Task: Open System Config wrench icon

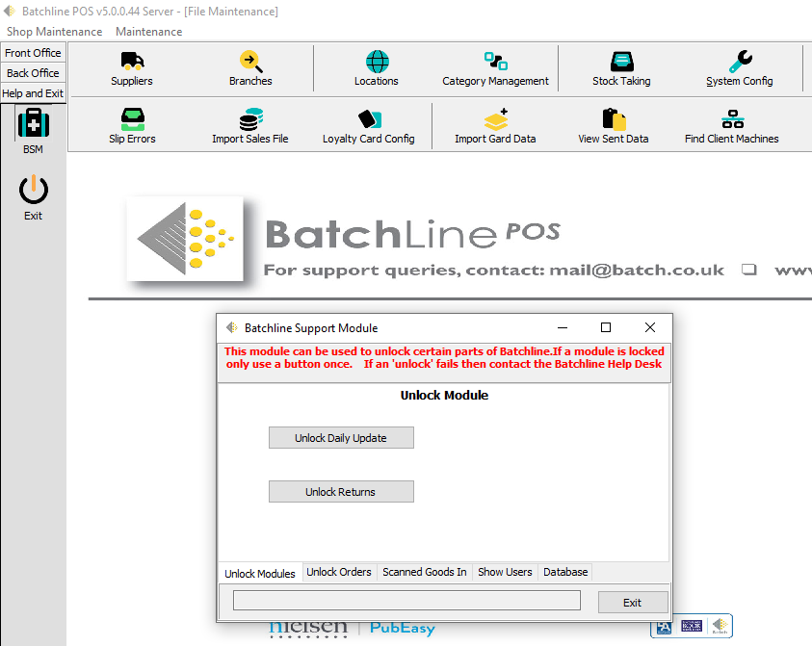Action: [740, 68]
